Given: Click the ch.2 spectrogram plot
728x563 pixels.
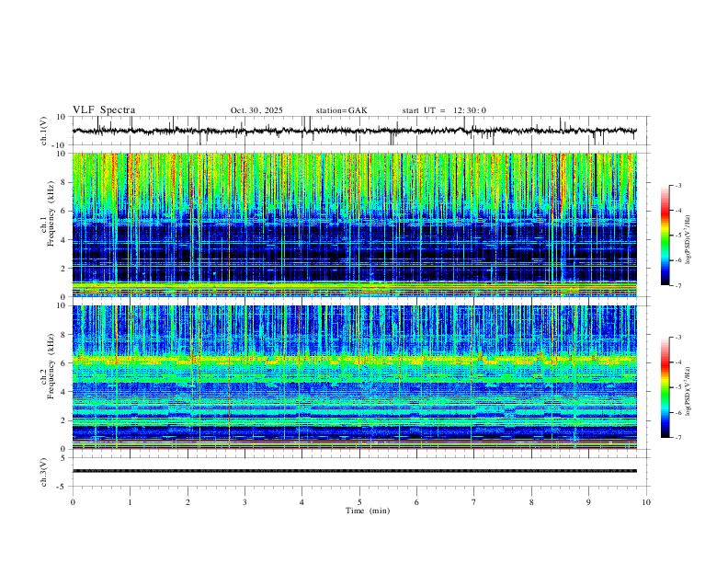Looking at the screenshot, I should tap(354, 377).
